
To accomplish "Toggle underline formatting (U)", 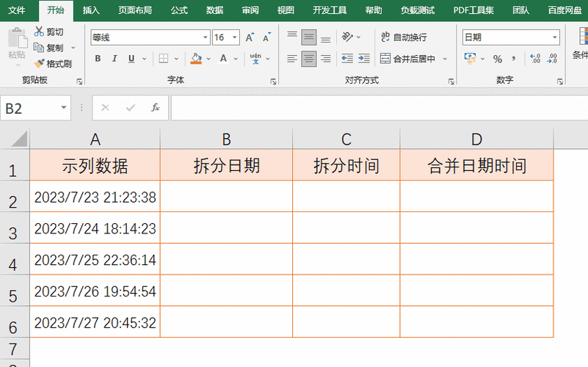I will 131,59.
